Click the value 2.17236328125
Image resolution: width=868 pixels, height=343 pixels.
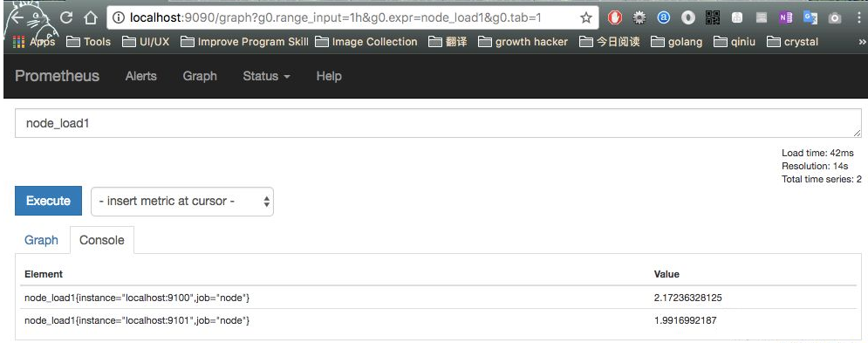pos(687,298)
